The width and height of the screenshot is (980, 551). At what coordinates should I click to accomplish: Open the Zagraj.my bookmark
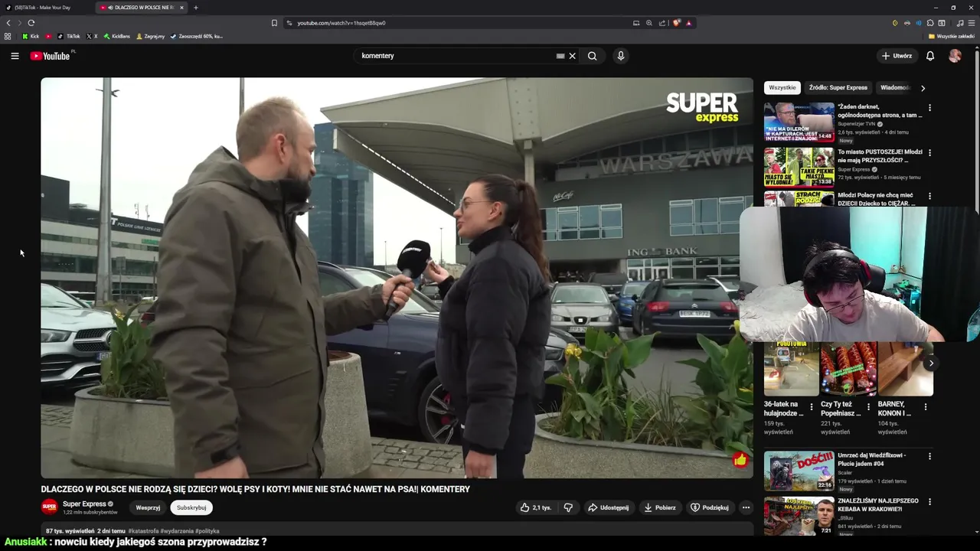click(150, 36)
